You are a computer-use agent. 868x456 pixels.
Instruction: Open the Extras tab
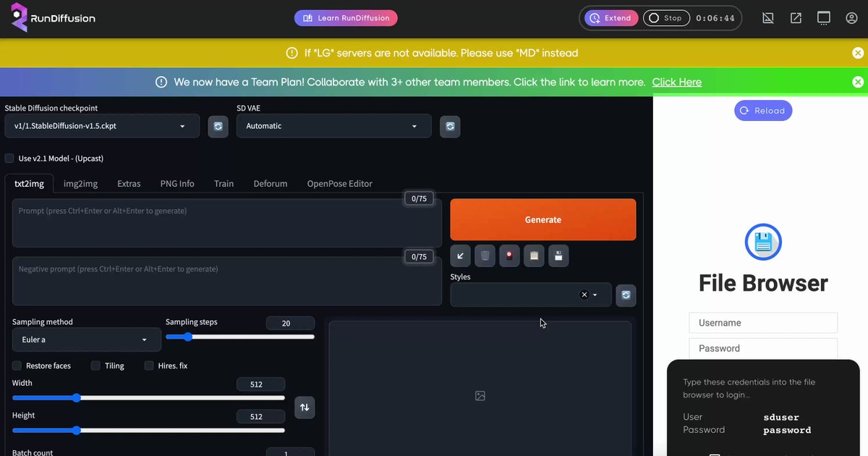click(x=129, y=184)
